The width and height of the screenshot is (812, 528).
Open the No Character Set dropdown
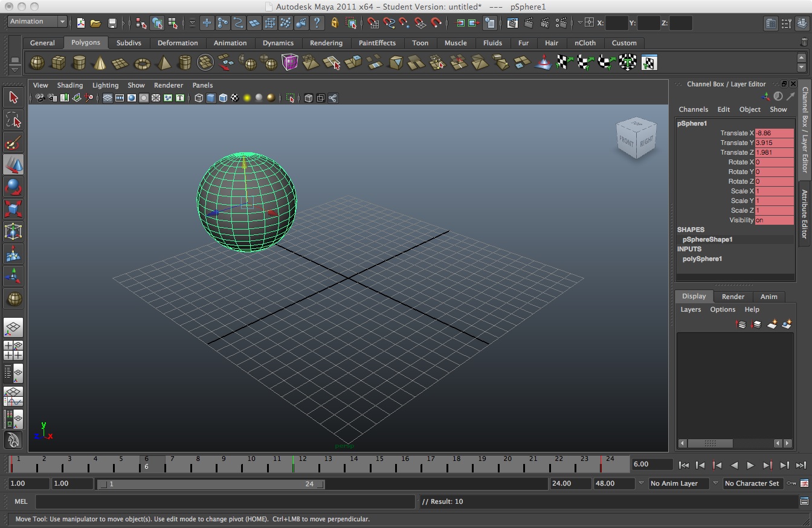tap(753, 483)
